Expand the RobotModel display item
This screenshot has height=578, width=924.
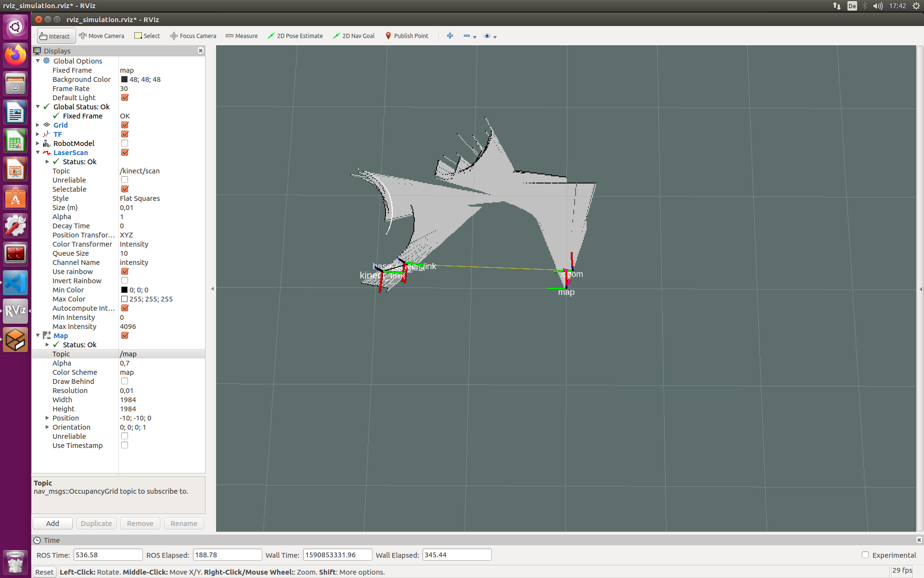point(38,143)
